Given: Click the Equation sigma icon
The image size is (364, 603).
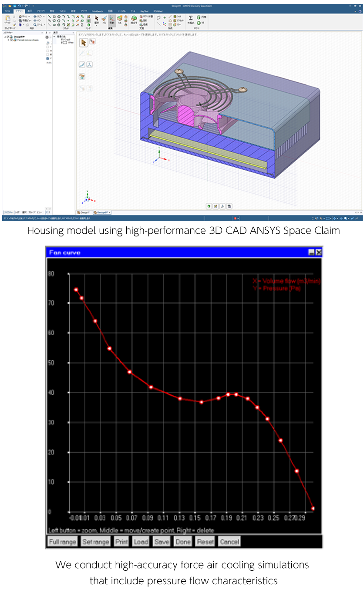Looking at the screenshot, I should point(191,18).
